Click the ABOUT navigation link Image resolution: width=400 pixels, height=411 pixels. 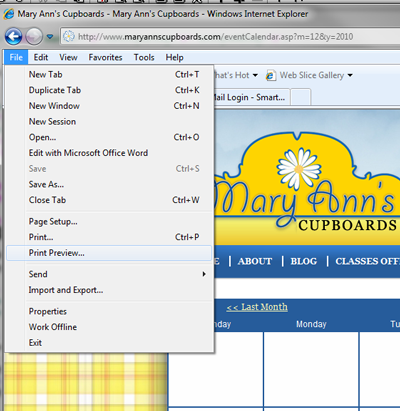[x=255, y=261]
